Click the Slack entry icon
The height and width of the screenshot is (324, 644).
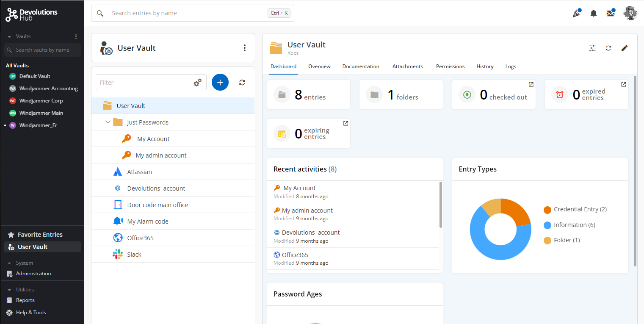tap(118, 255)
